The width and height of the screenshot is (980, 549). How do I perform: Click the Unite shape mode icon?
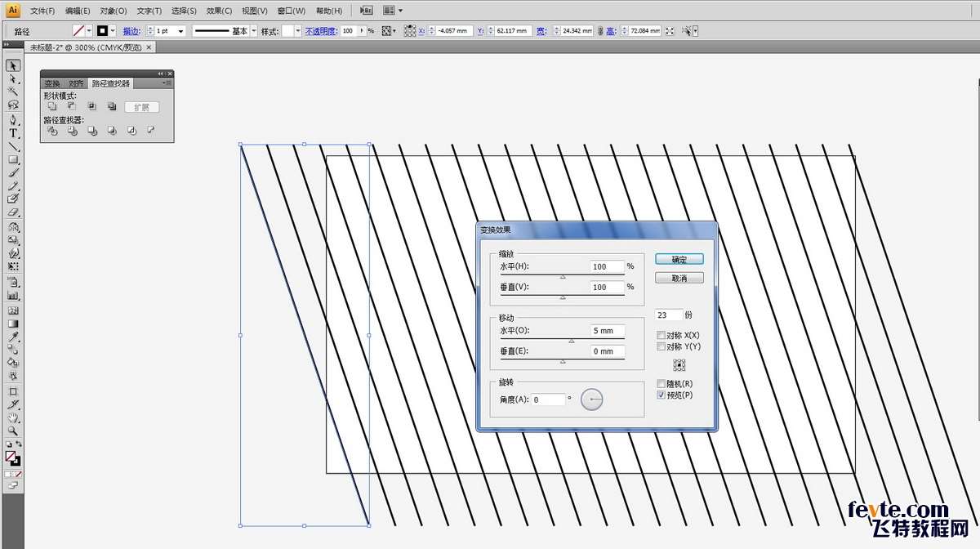point(52,106)
